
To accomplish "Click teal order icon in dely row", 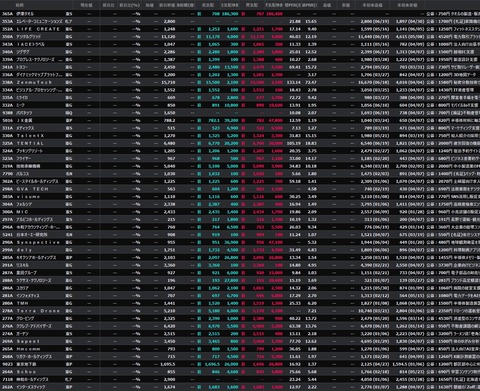I will tap(199, 250).
